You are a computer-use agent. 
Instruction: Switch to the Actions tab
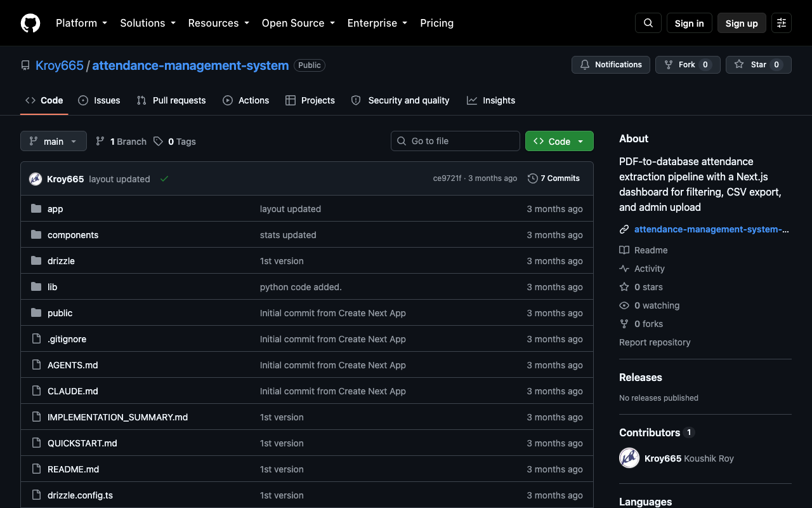click(246, 100)
